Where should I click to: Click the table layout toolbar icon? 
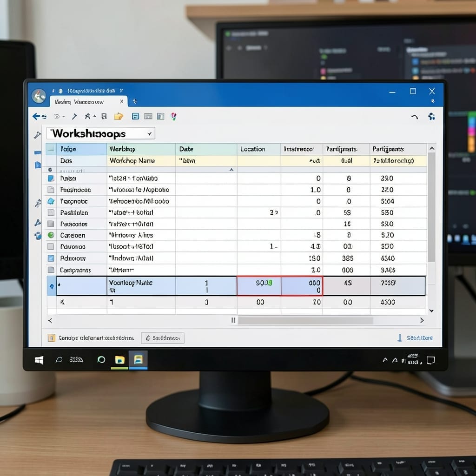point(148,116)
